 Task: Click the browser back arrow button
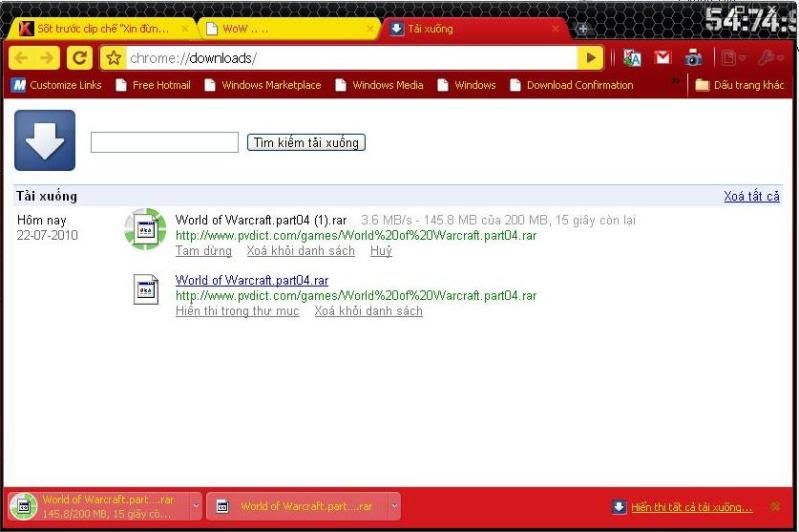click(x=21, y=58)
